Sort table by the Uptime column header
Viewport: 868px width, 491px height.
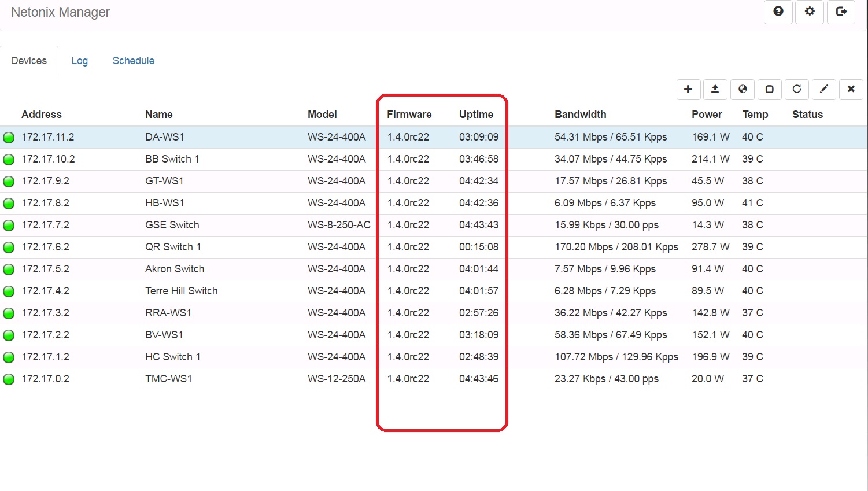476,115
